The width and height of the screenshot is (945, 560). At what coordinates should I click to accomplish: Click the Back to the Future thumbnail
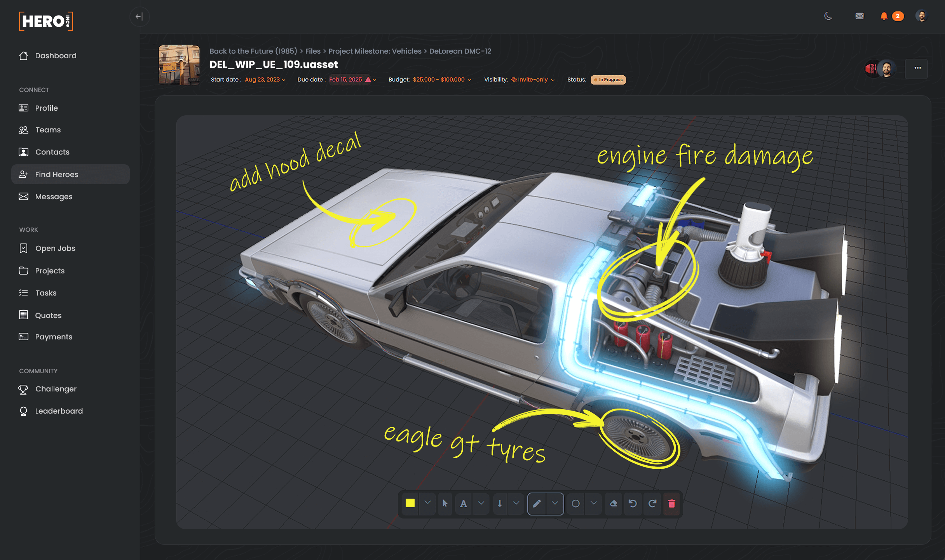(180, 65)
